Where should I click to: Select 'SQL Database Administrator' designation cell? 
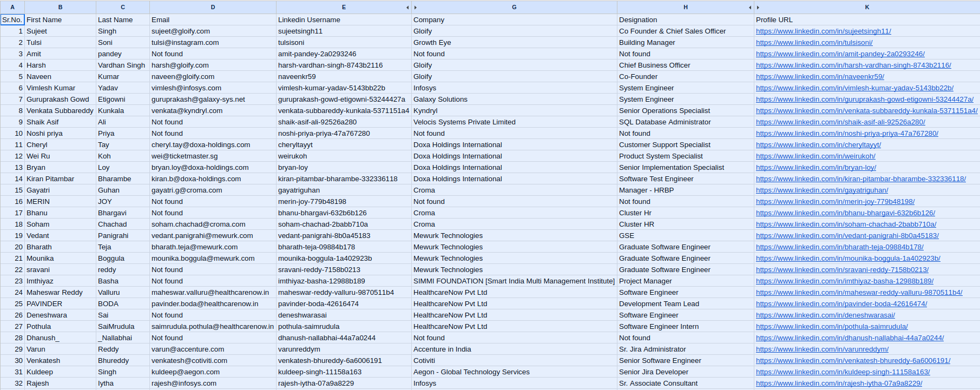[x=686, y=122]
